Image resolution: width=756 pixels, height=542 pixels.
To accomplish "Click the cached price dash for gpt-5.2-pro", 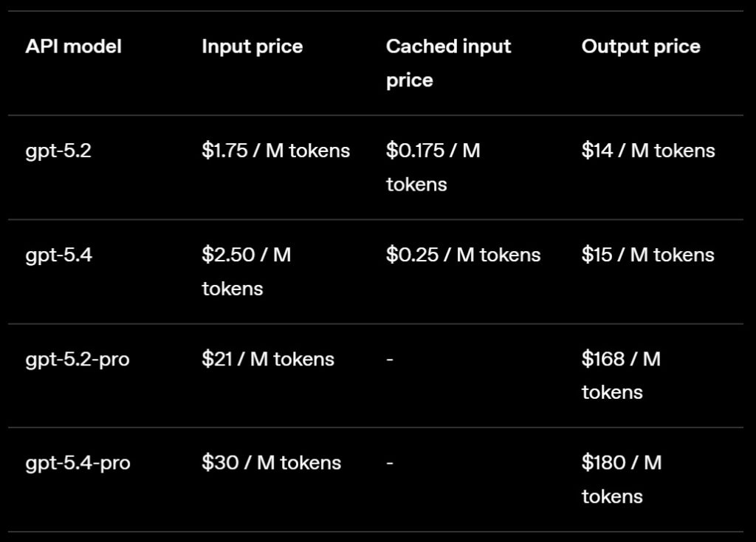I will tap(390, 360).
